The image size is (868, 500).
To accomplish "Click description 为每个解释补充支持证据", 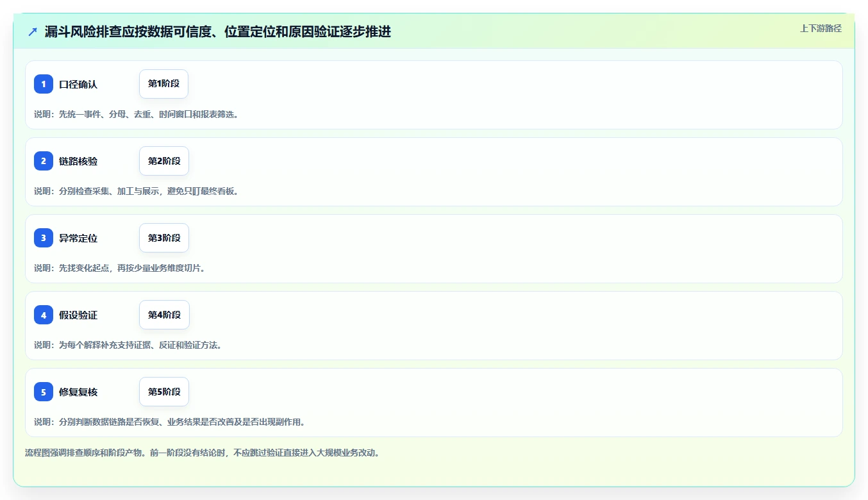I will pyautogui.click(x=128, y=345).
